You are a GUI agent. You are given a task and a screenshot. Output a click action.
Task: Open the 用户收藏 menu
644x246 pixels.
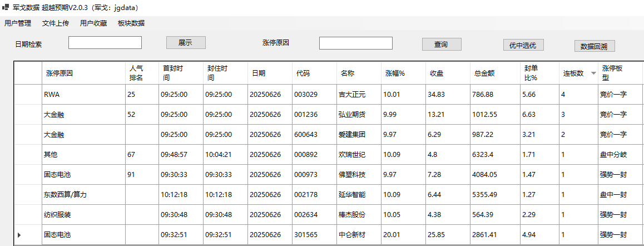click(93, 23)
